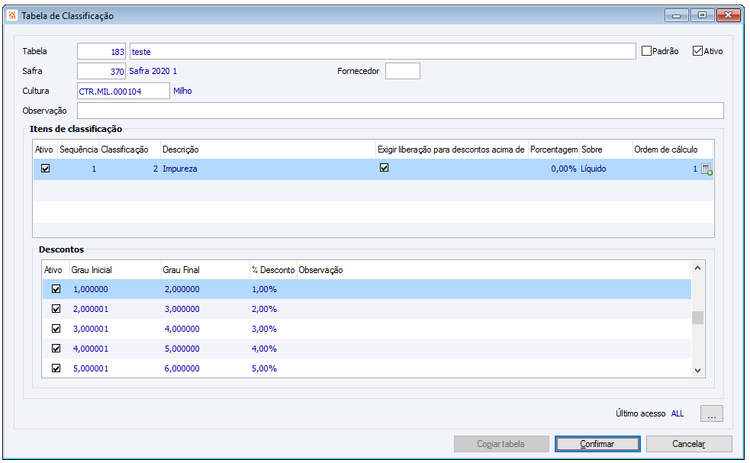Click the Líquido cell in Sobre column
750x463 pixels.
[x=593, y=169]
